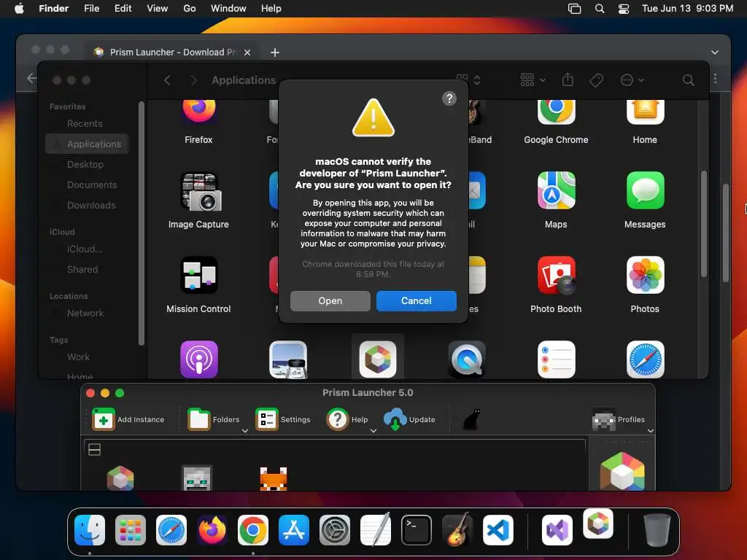The height and width of the screenshot is (560, 747).
Task: Open Shared in Finder sidebar
Action: [82, 270]
